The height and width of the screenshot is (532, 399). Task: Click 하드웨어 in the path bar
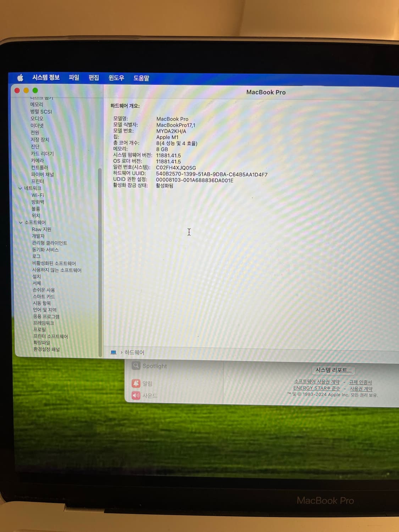click(134, 352)
